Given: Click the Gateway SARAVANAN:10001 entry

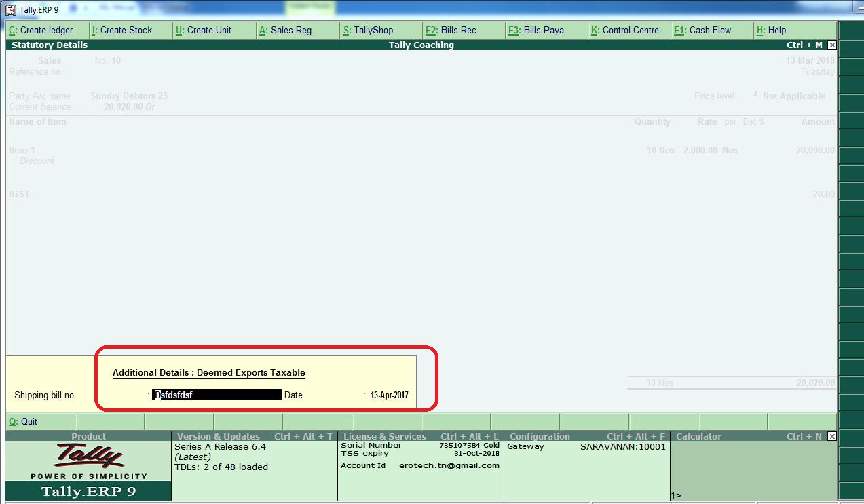Looking at the screenshot, I should [586, 446].
